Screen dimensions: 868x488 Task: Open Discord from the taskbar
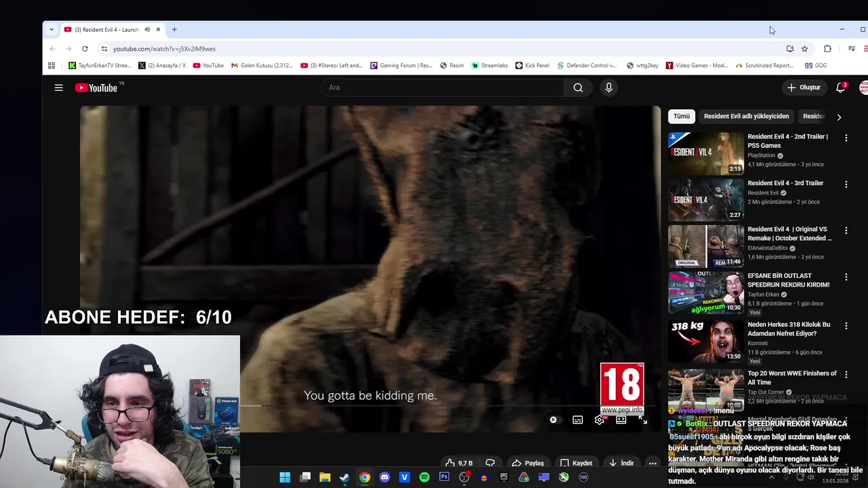coord(384,477)
